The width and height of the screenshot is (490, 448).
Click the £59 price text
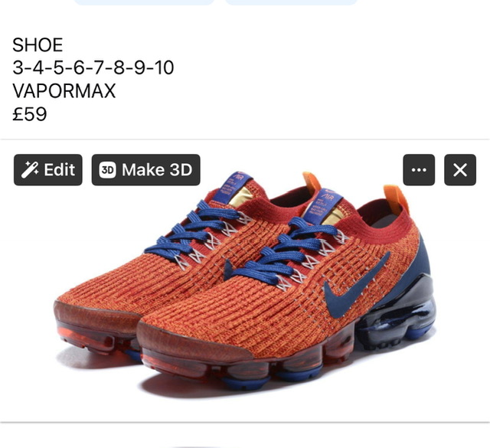click(x=30, y=114)
